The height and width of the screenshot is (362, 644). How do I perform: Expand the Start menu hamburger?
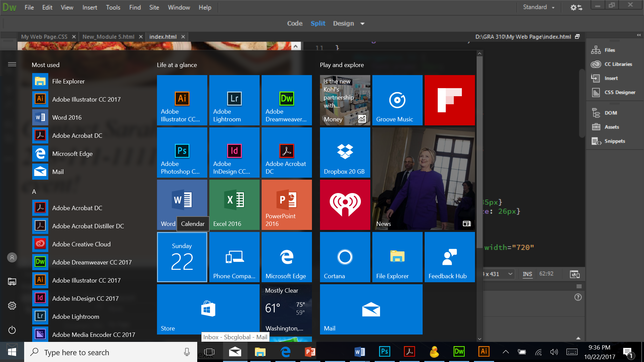tap(12, 64)
